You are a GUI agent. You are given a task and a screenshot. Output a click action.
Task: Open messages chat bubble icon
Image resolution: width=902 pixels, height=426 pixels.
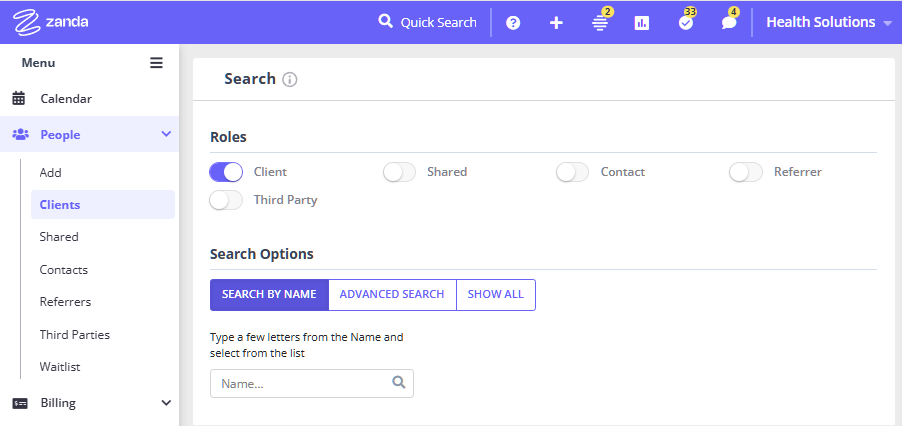pos(729,22)
